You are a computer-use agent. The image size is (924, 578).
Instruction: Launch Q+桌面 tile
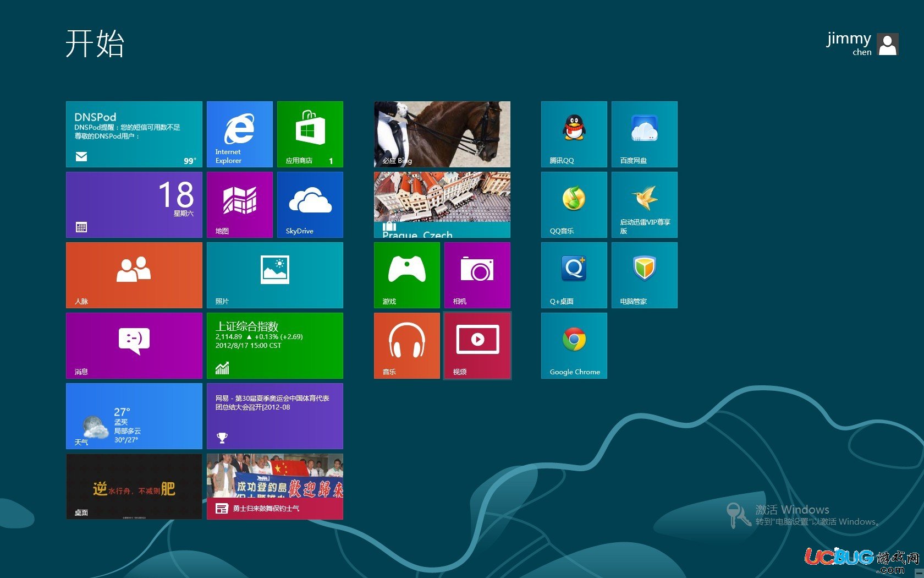click(574, 275)
